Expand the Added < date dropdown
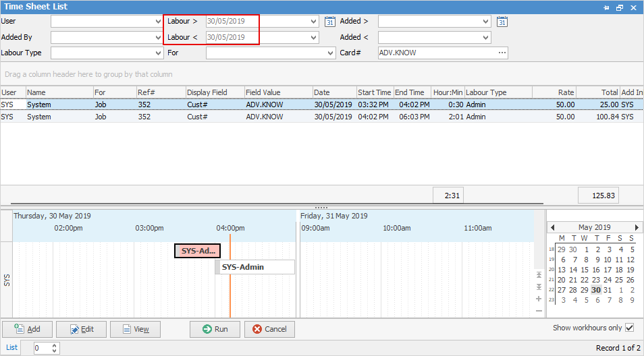644x356 pixels. (487, 37)
